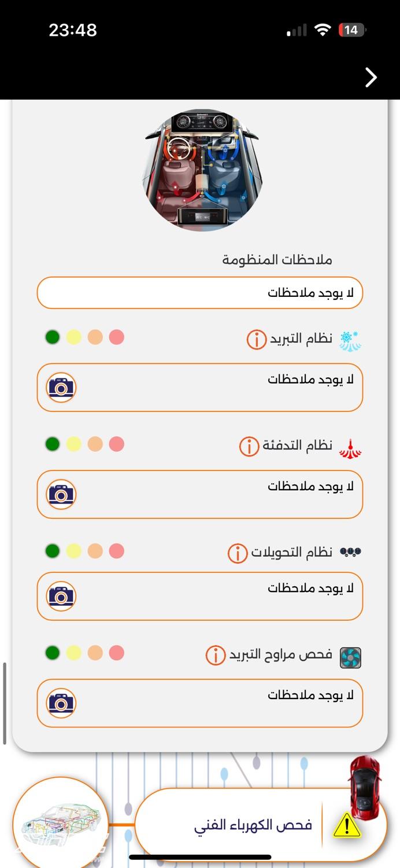Open camera for نظام التحويلات notes
This screenshot has width=400, height=868.
pyautogui.click(x=61, y=596)
